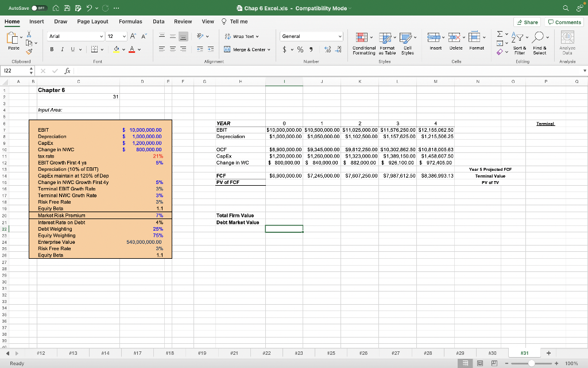Click the Paste clipboard icon

[x=12, y=38]
